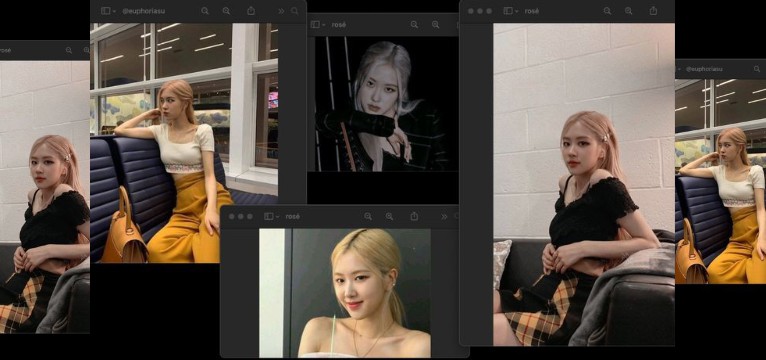Screen dimensions: 766x360
Task: Zoom in on the smiling-selfie rosé window
Action: (x=389, y=216)
